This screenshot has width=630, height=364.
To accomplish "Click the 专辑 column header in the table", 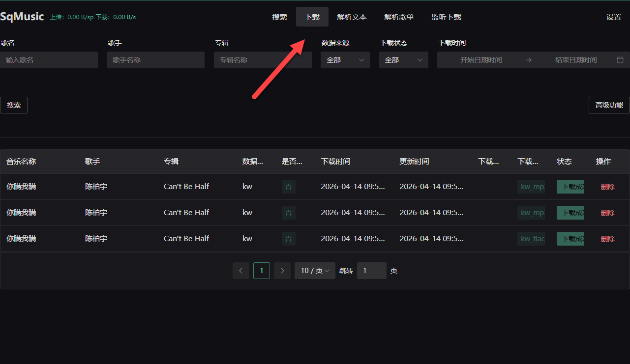I will pos(171,162).
